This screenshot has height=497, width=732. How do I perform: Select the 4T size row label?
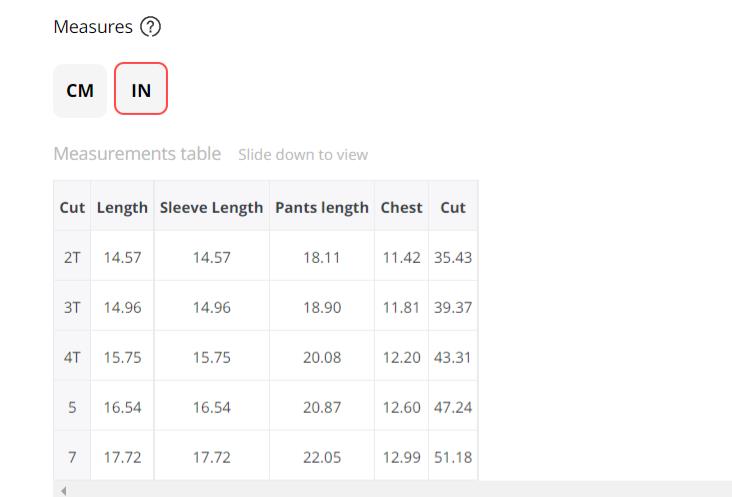pos(72,357)
